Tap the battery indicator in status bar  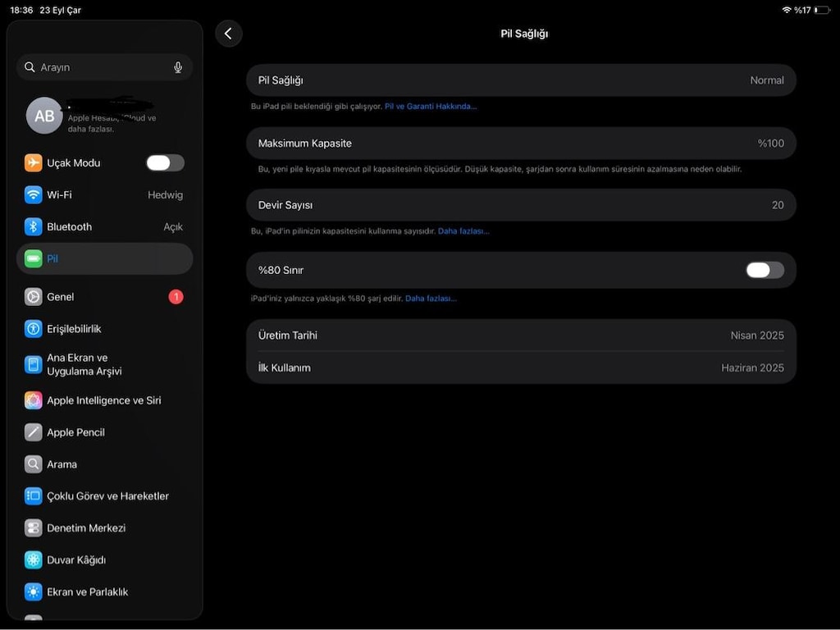click(822, 10)
